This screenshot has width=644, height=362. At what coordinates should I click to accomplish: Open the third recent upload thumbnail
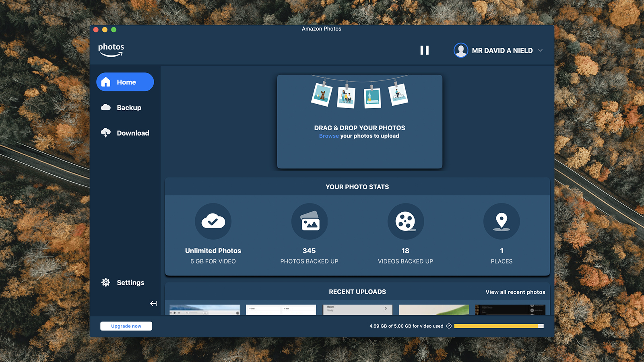357,310
